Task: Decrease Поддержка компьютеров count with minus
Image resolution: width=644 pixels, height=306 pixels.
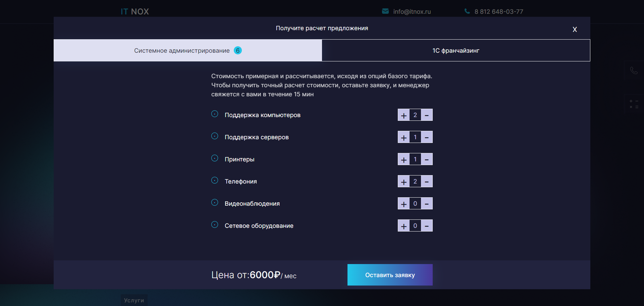Action: (427, 115)
